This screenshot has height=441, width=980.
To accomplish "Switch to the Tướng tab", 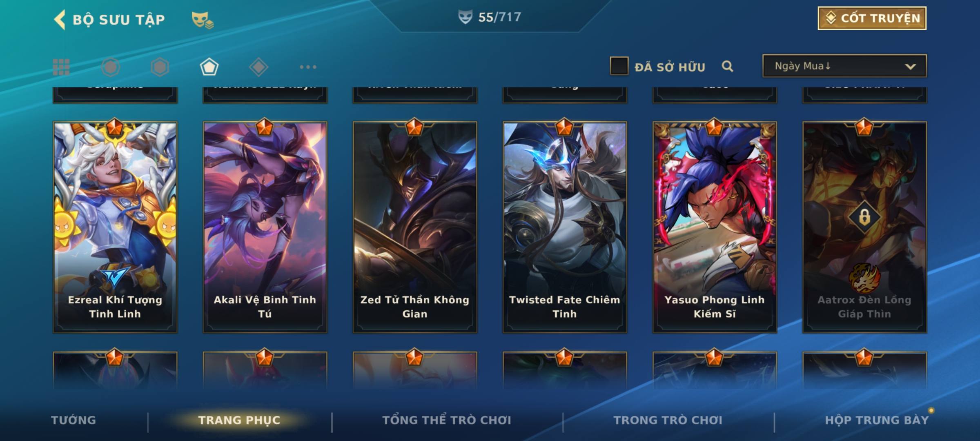I will (x=73, y=420).
